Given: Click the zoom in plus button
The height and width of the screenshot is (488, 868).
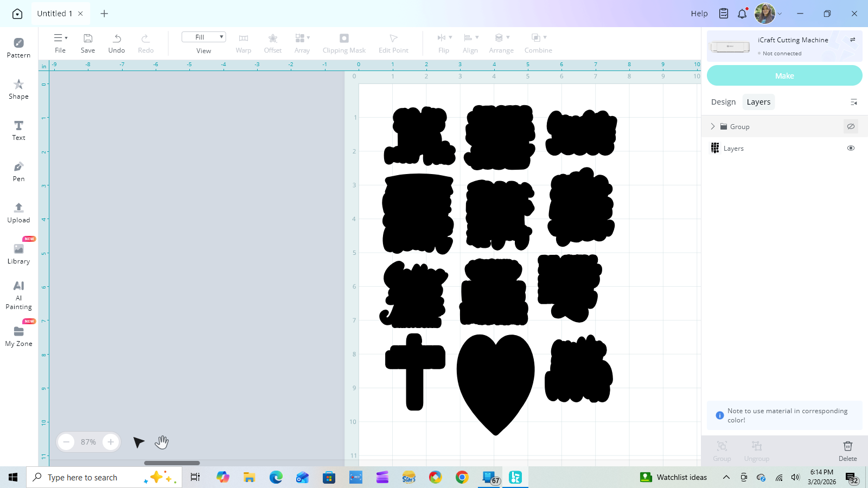Looking at the screenshot, I should point(111,442).
